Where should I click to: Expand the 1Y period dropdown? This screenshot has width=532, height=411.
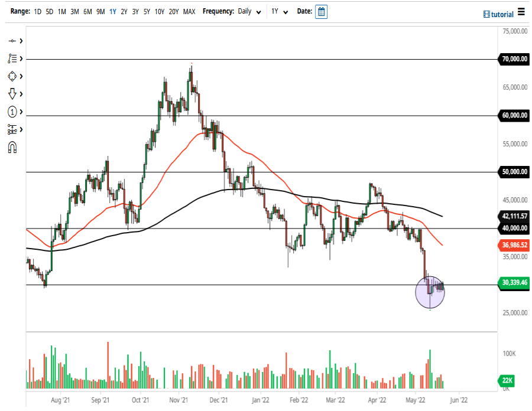[x=280, y=12]
